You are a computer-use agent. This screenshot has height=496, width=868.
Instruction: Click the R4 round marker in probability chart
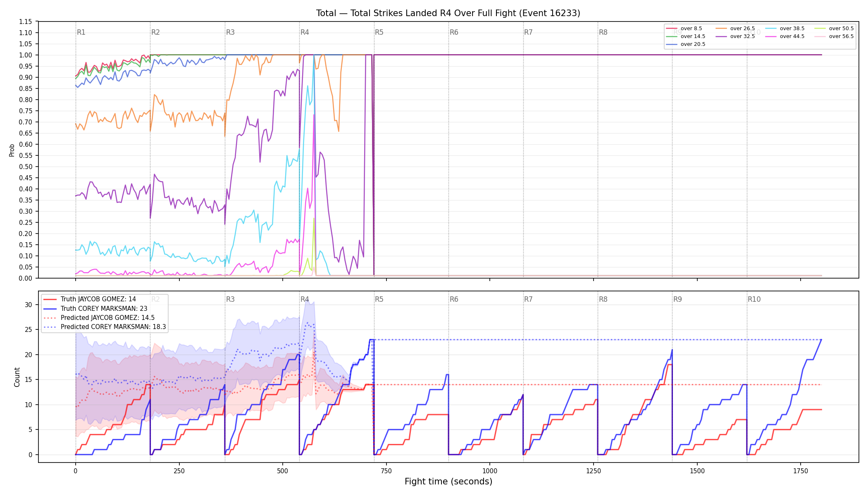305,32
